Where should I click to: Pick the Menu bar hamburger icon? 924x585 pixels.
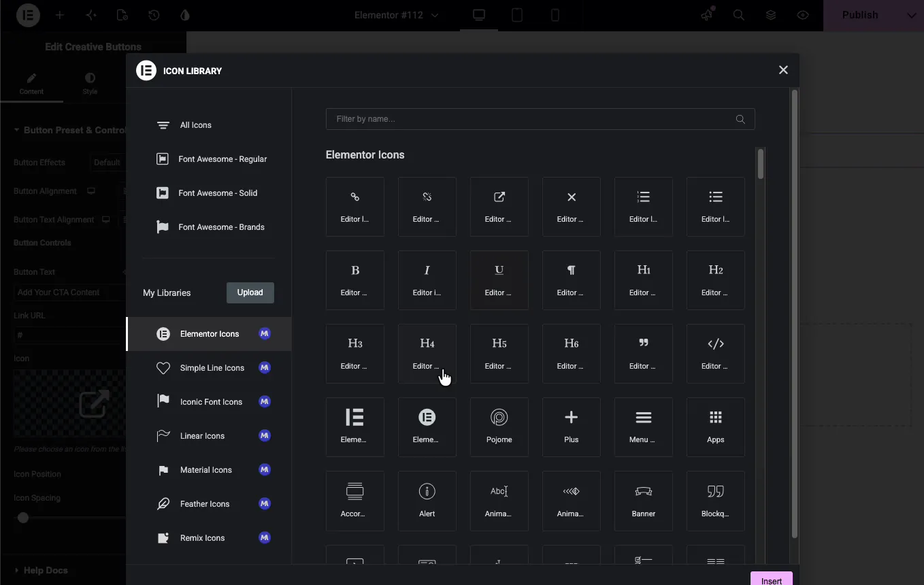coord(644,427)
